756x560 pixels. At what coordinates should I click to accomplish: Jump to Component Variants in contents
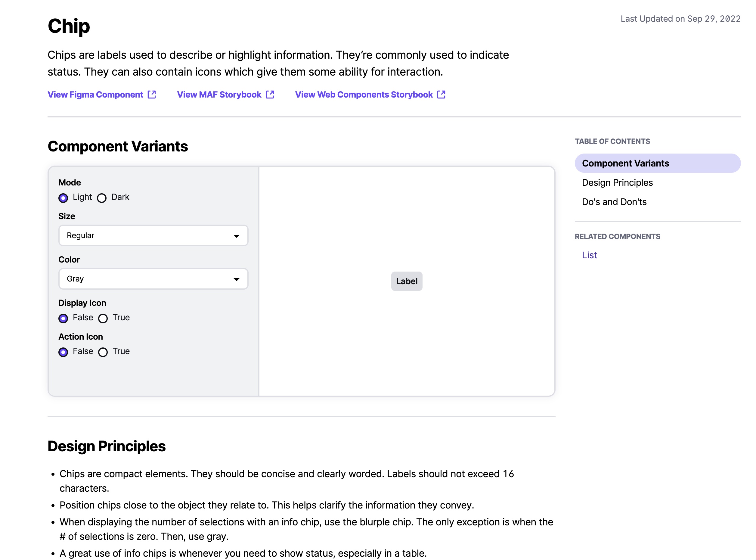[625, 163]
